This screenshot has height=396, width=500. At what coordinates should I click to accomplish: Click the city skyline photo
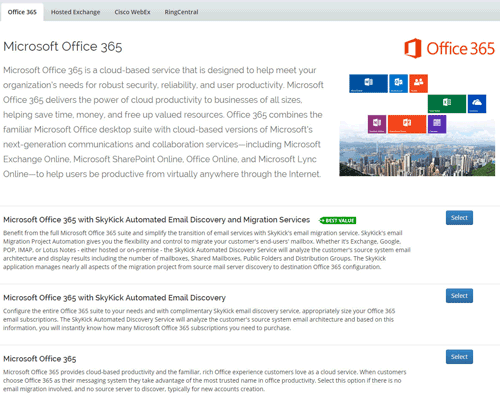click(x=417, y=155)
